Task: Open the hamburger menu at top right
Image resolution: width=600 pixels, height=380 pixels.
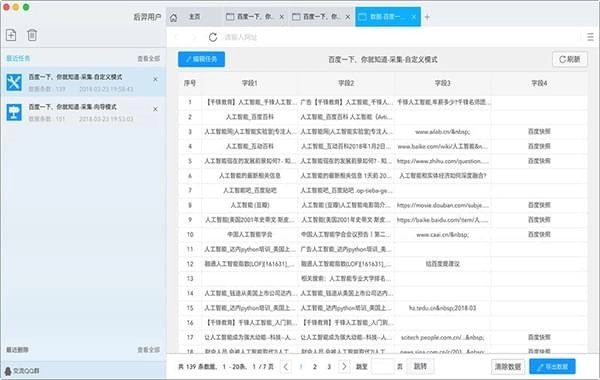Action: click(590, 37)
